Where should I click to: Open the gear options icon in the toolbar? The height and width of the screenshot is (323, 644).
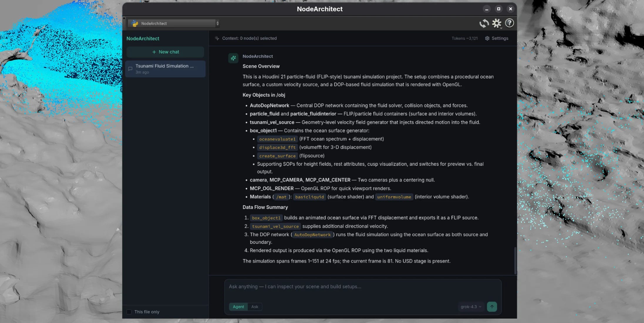[x=497, y=23]
